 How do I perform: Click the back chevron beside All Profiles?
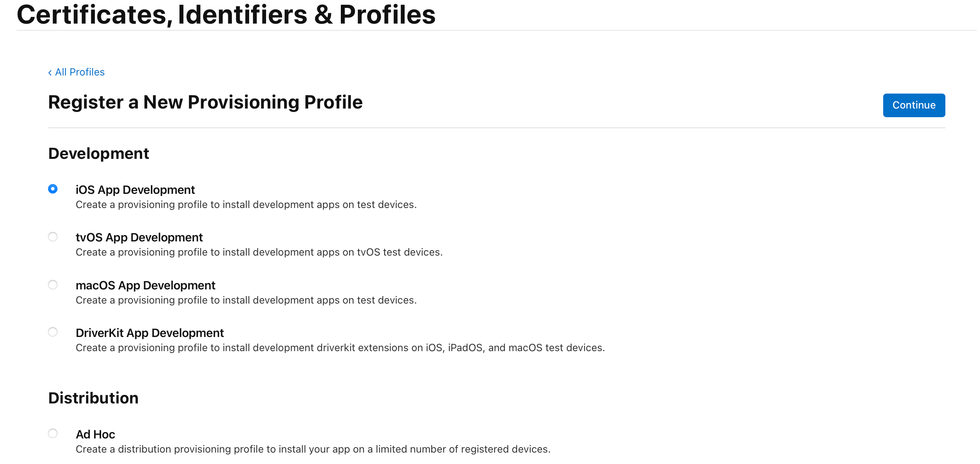tap(50, 73)
